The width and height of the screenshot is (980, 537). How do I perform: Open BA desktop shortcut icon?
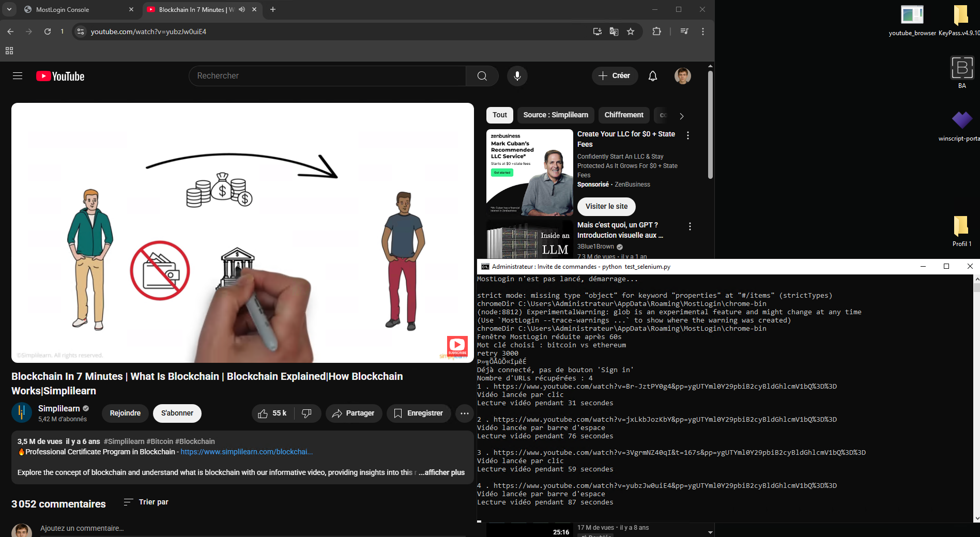point(962,72)
